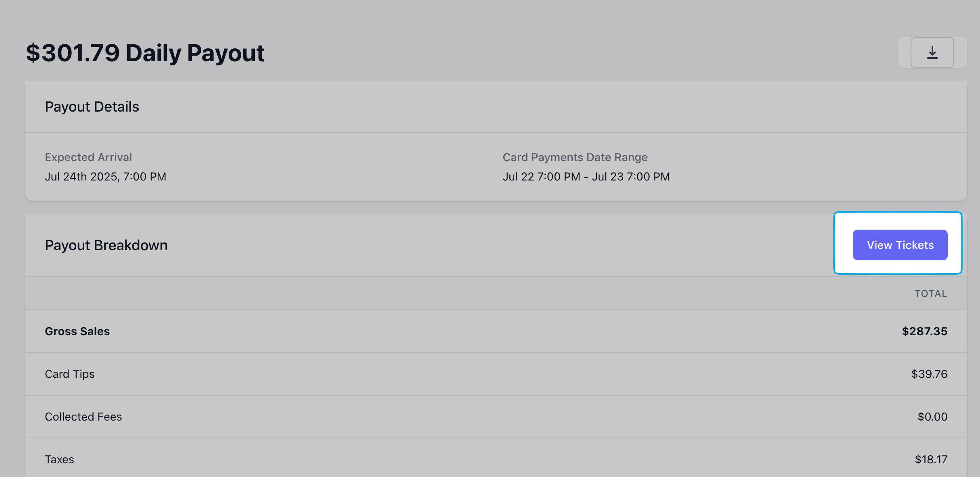Viewport: 980px width, 477px height.
Task: Select the Gross Sales row label
Action: pos(77,331)
